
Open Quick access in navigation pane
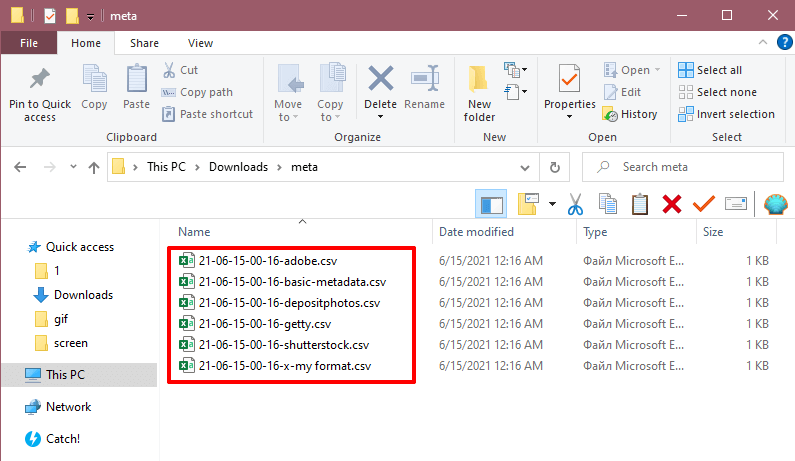coord(71,247)
